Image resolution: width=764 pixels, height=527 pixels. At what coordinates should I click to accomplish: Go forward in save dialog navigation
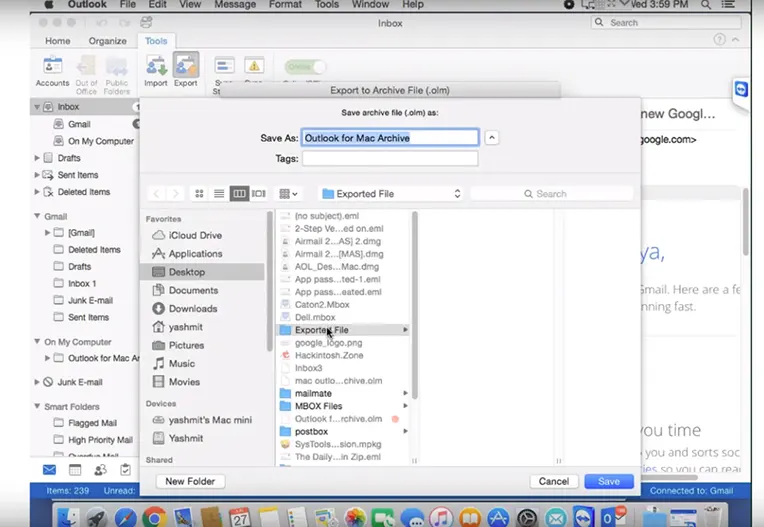click(175, 194)
